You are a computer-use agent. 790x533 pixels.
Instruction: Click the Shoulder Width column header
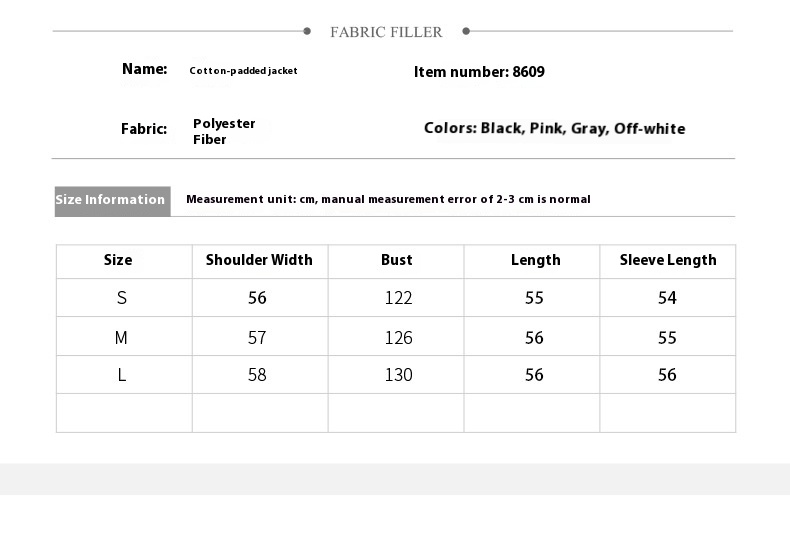(x=259, y=260)
